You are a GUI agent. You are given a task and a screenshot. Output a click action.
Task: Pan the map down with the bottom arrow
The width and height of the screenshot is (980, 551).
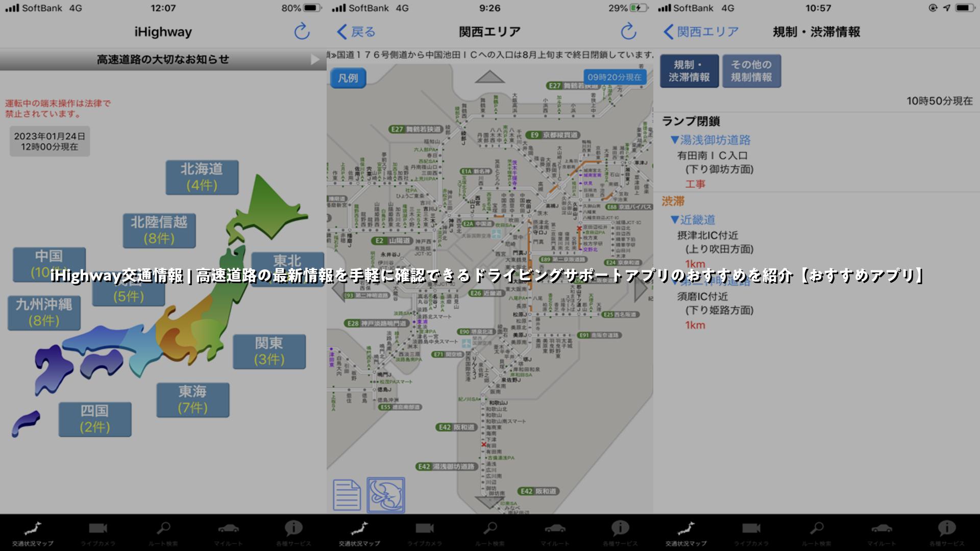tap(489, 502)
